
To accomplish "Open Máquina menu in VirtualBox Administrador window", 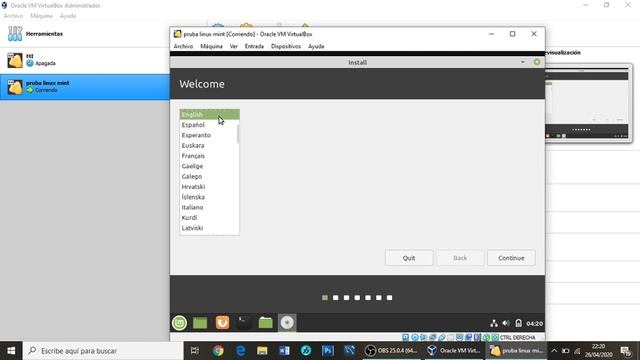I will pos(41,16).
